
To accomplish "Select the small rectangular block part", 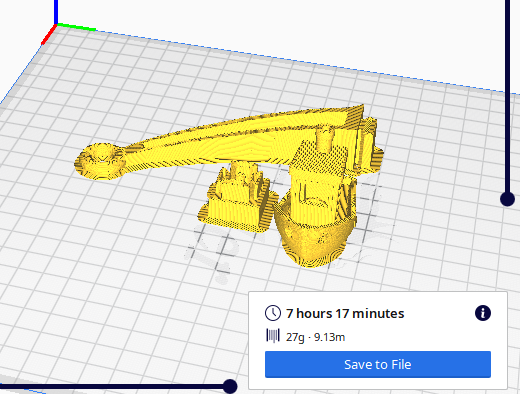I will [238, 200].
